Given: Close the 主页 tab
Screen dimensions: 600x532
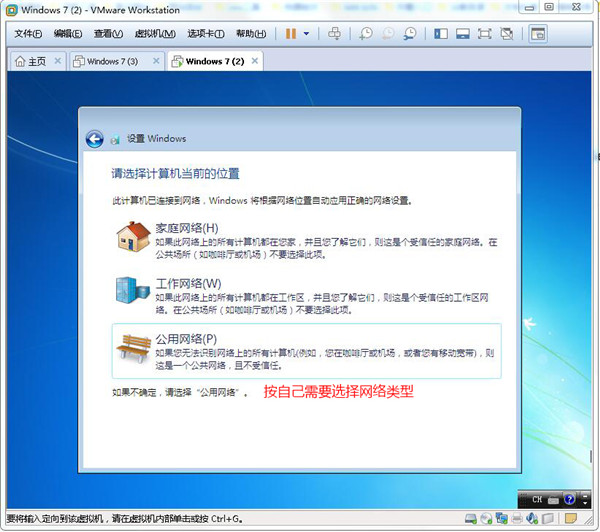Looking at the screenshot, I should pos(57,61).
